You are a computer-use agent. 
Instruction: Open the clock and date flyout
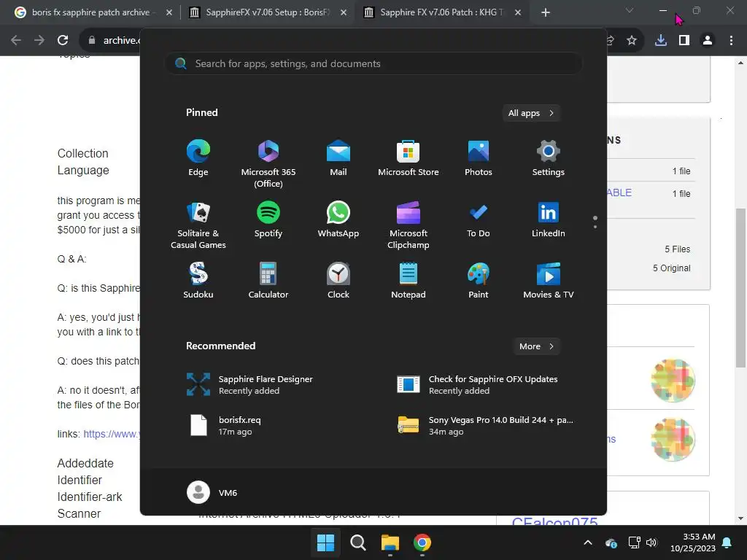point(693,542)
